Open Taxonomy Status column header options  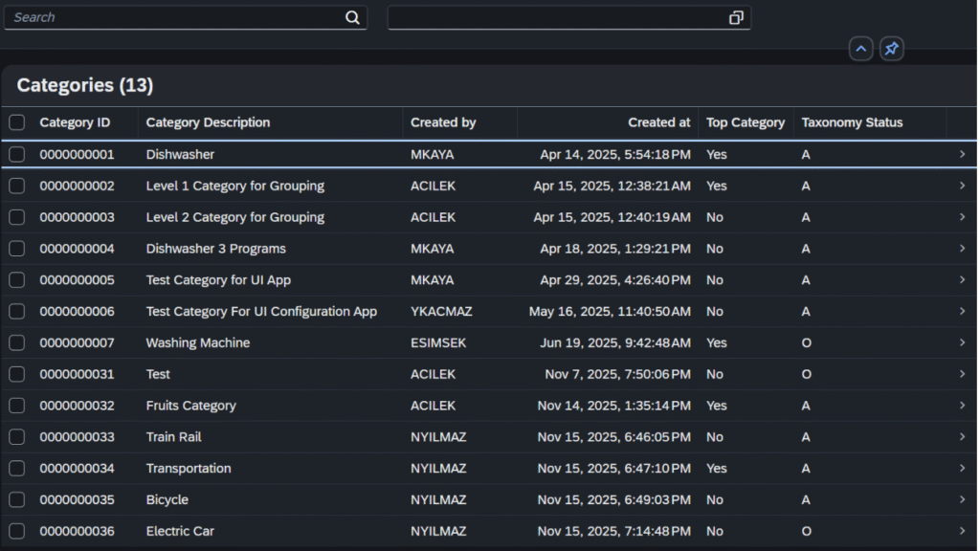click(x=852, y=122)
